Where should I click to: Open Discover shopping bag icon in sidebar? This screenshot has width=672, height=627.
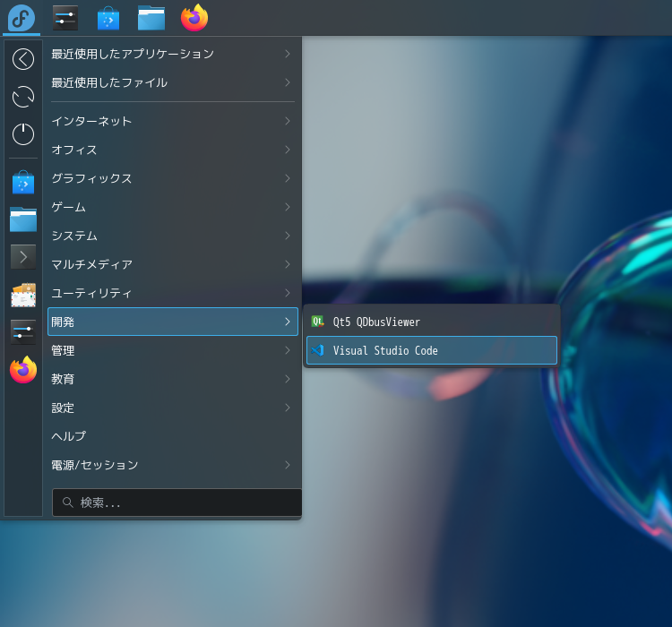coord(23,182)
